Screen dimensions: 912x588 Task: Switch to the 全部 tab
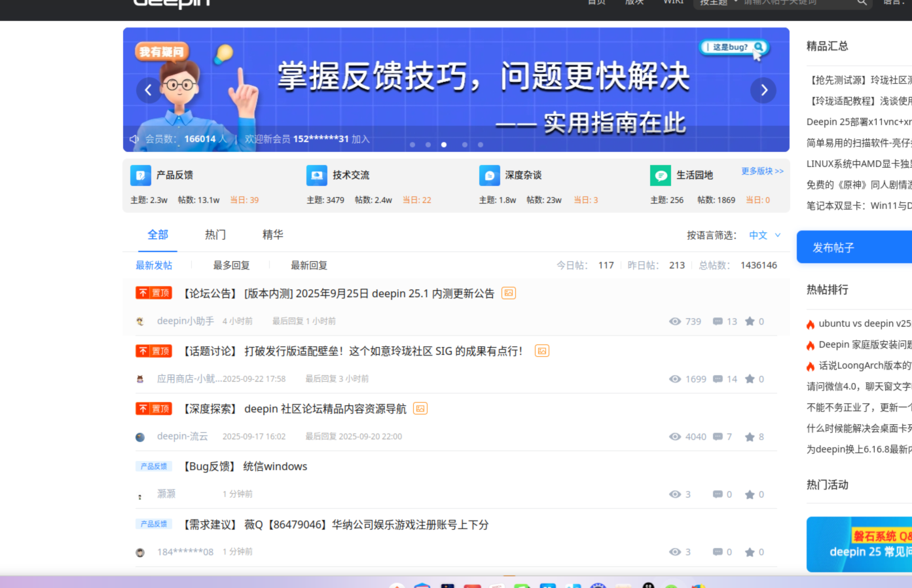pos(158,234)
